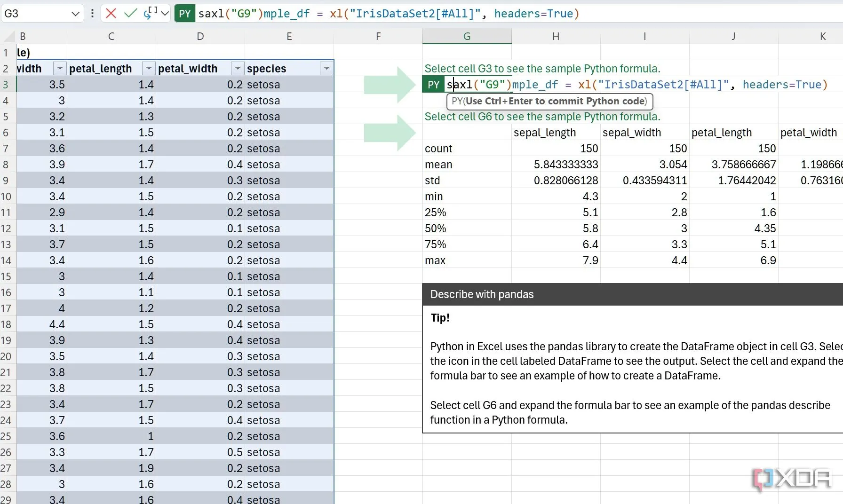This screenshot has height=504, width=843.
Task: Select the 'count' label cell
Action: [467, 149]
